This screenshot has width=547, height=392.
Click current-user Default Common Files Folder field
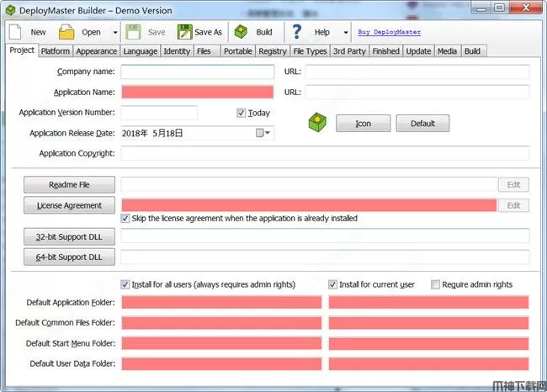pyautogui.click(x=428, y=323)
